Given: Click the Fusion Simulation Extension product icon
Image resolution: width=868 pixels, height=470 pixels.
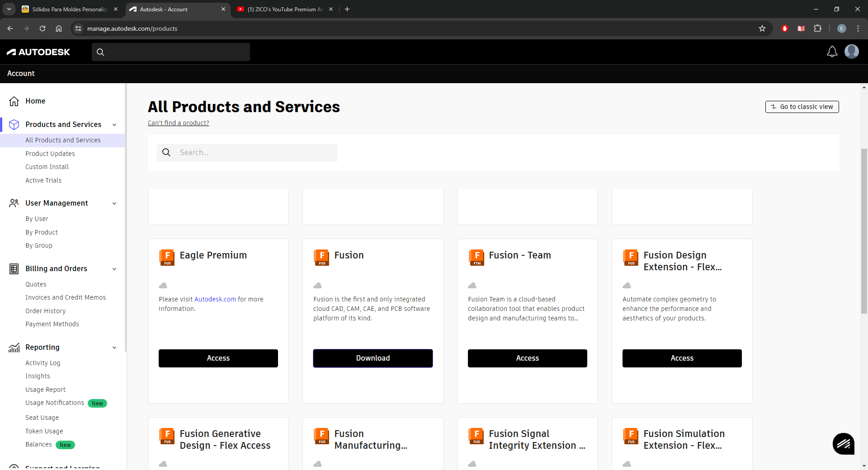Looking at the screenshot, I should 631,436.
